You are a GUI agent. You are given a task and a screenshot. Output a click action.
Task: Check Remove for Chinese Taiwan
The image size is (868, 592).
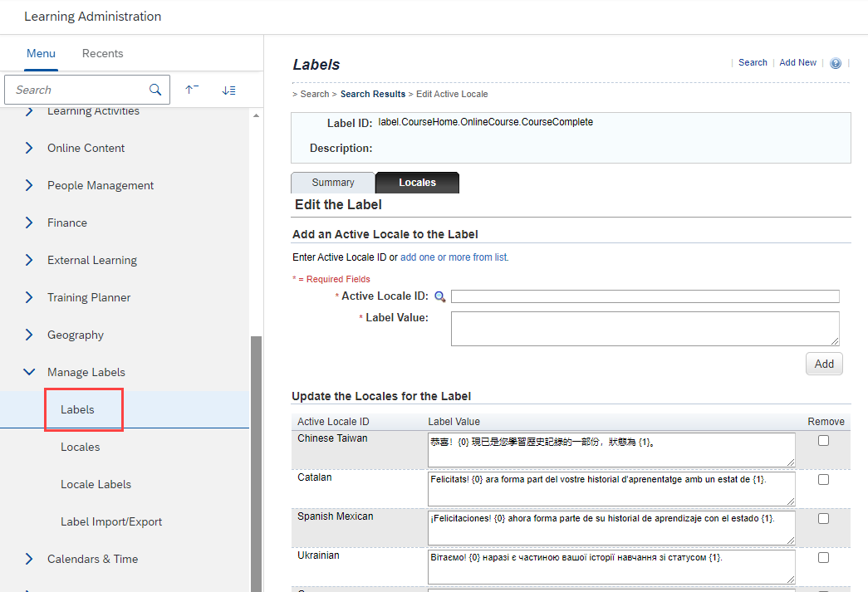(x=823, y=440)
